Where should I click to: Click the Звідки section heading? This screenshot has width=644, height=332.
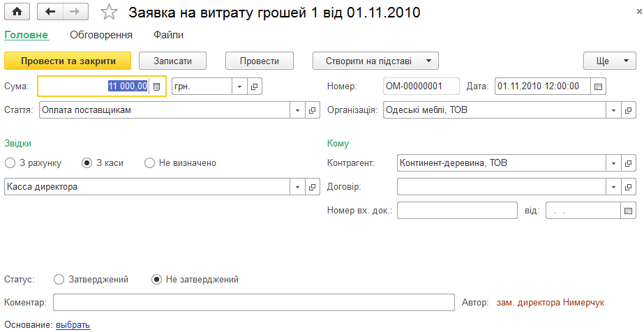18,144
